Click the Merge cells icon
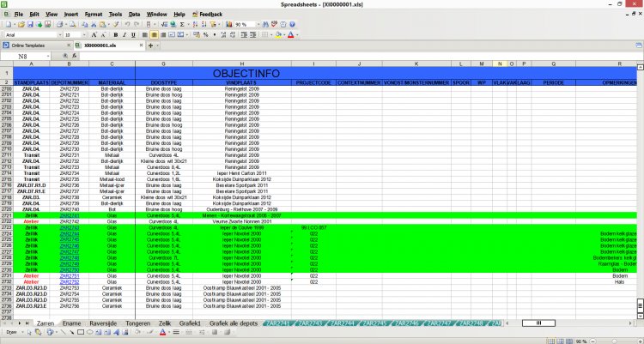Viewport: 644px width, 344px height. point(180,35)
